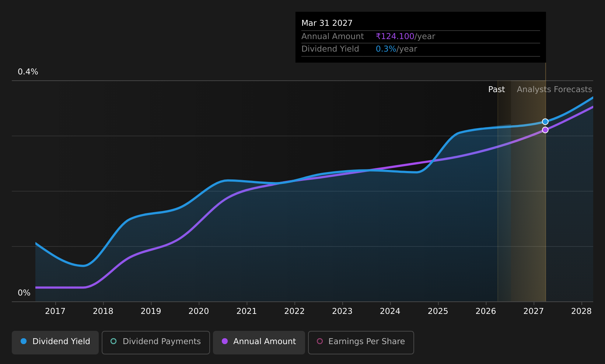This screenshot has width=605, height=364.
Task: Click the 2019 x-axis label
Action: click(151, 311)
